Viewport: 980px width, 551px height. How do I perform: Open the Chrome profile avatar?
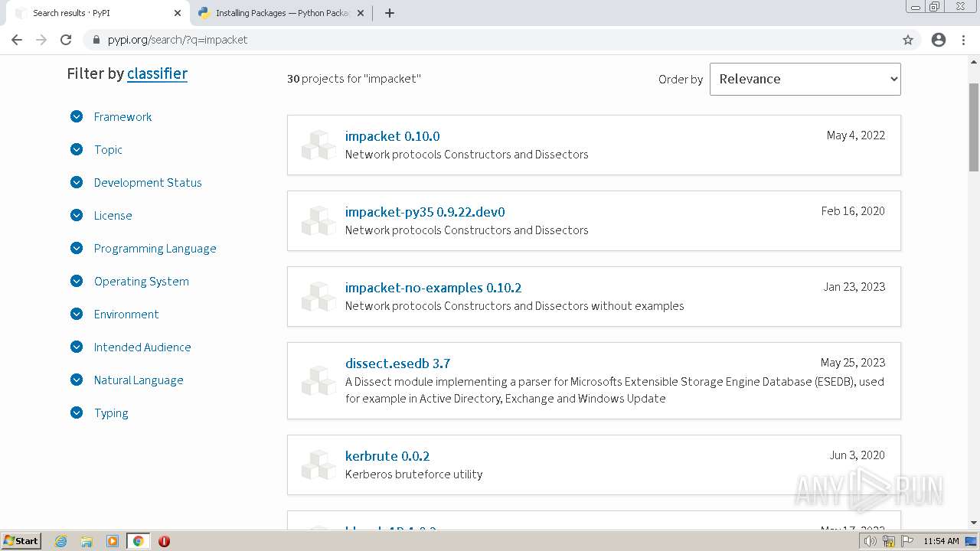939,40
